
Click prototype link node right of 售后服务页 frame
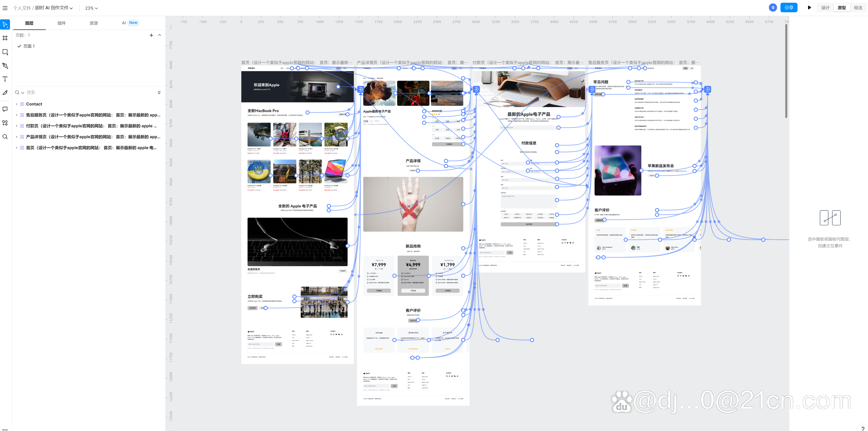point(707,89)
